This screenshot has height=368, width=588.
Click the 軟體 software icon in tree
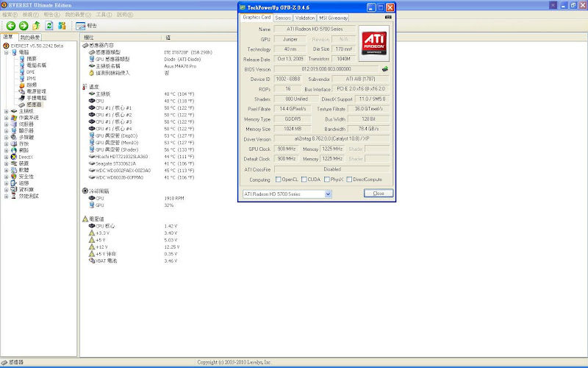(x=14, y=170)
